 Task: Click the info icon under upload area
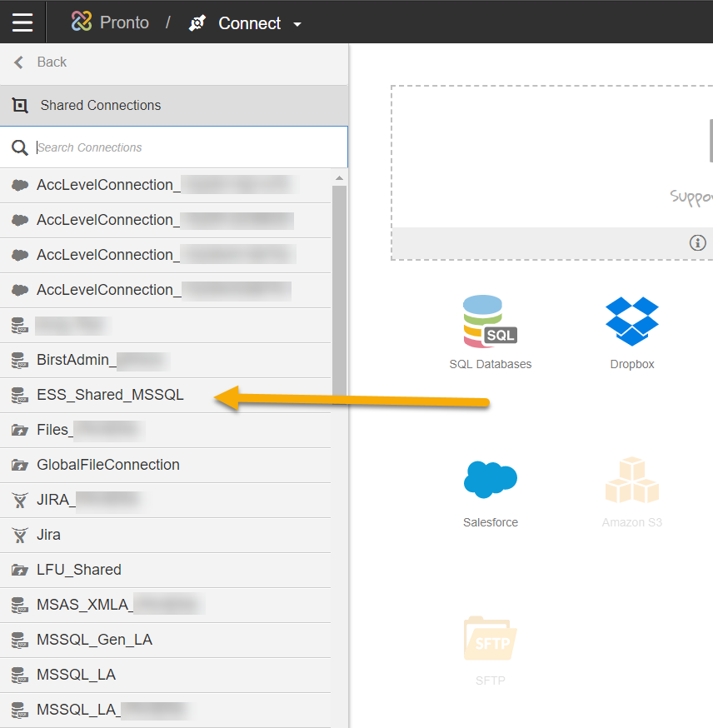697,243
